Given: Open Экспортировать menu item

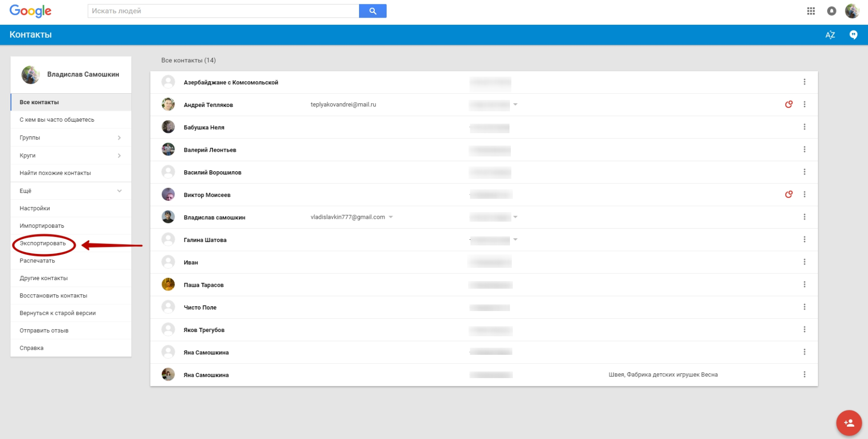Looking at the screenshot, I should pos(43,244).
